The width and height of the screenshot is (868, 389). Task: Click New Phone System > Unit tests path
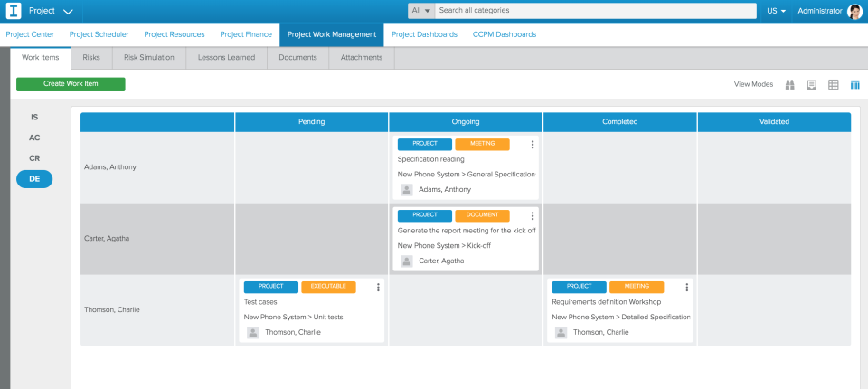coord(293,318)
